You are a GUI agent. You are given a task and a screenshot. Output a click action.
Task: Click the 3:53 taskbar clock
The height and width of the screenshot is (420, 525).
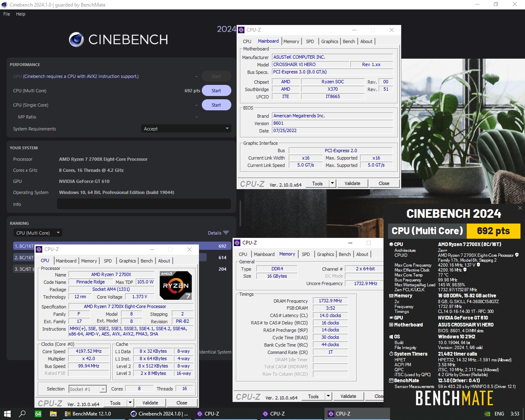[x=515, y=414]
